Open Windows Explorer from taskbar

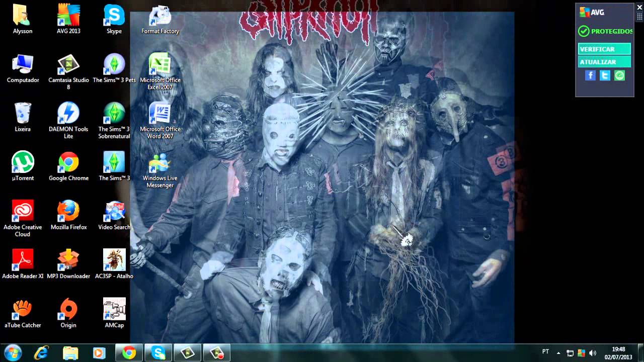coord(70,353)
